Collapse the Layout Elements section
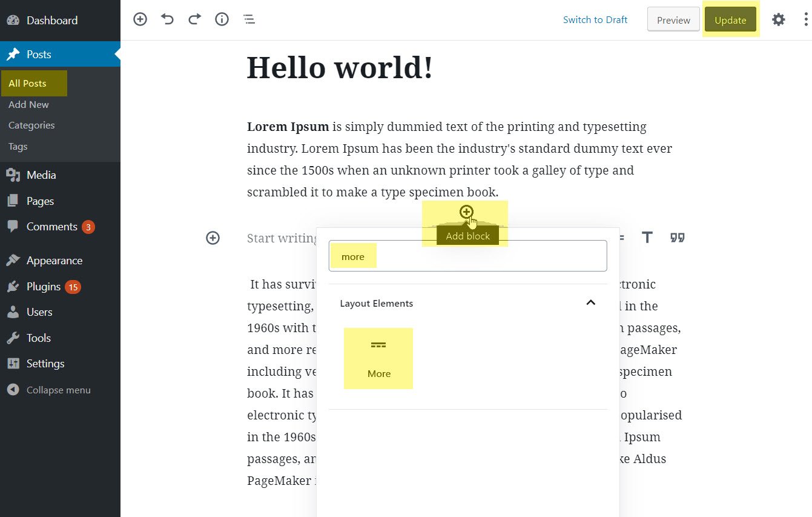This screenshot has width=812, height=517. [x=590, y=303]
